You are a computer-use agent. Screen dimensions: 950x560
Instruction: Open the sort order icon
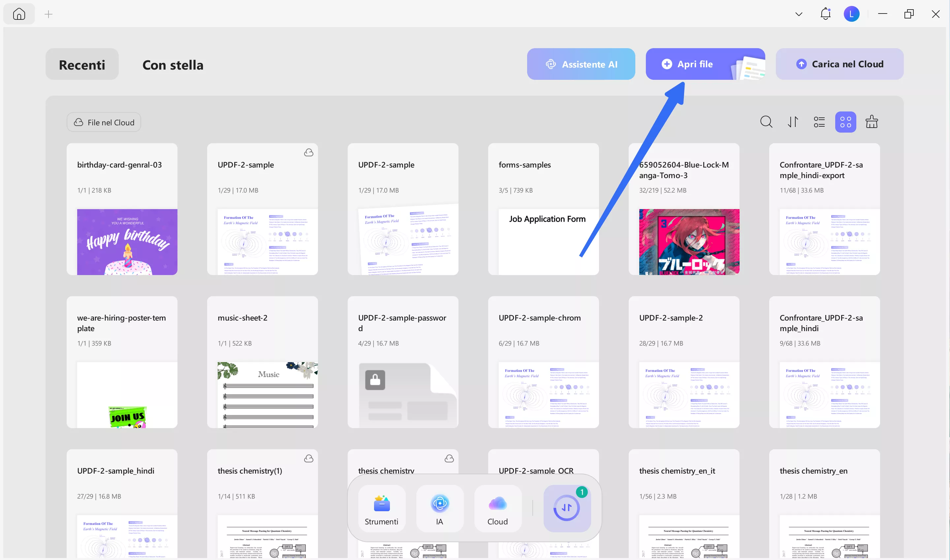(793, 122)
